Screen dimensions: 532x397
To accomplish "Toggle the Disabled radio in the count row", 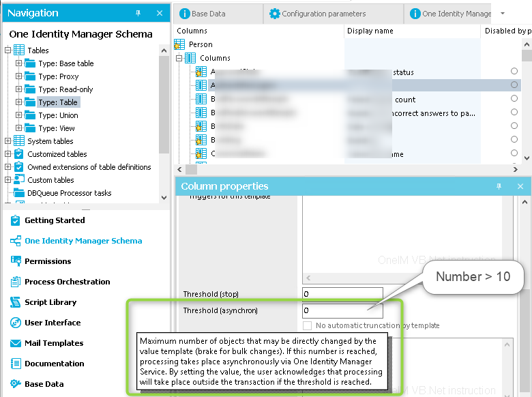I will point(514,98).
